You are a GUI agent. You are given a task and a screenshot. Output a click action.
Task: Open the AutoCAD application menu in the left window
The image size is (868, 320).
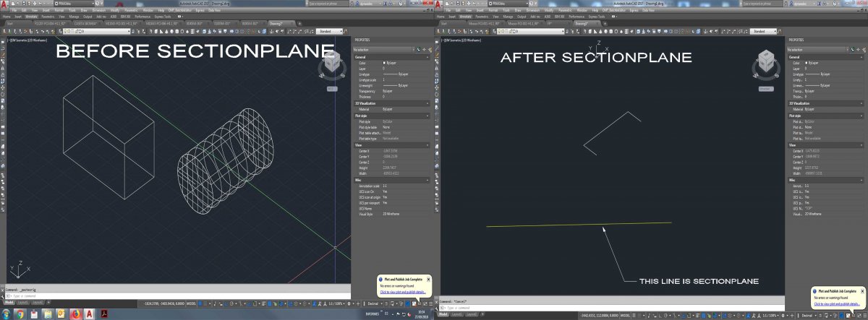click(x=5, y=4)
